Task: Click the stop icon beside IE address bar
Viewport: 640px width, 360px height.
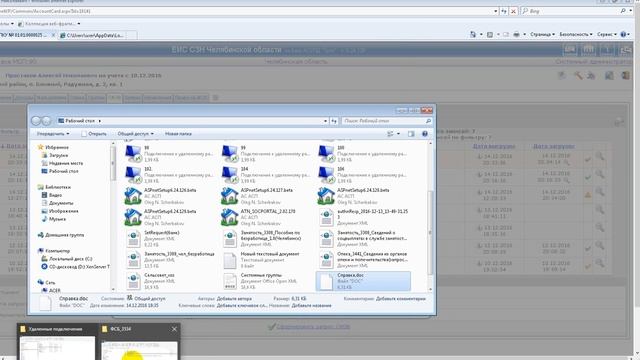Action: point(513,11)
